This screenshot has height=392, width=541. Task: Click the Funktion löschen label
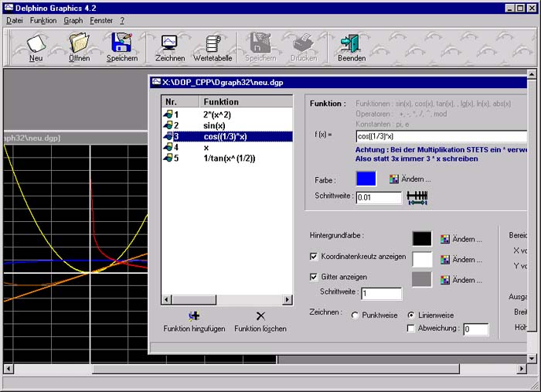tap(260, 329)
